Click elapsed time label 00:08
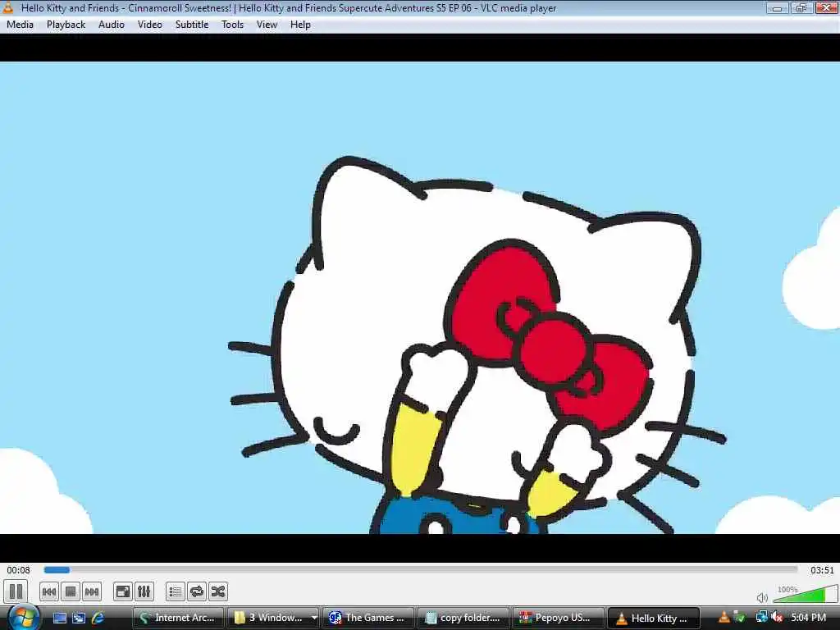This screenshot has height=630, width=840. pyautogui.click(x=18, y=570)
